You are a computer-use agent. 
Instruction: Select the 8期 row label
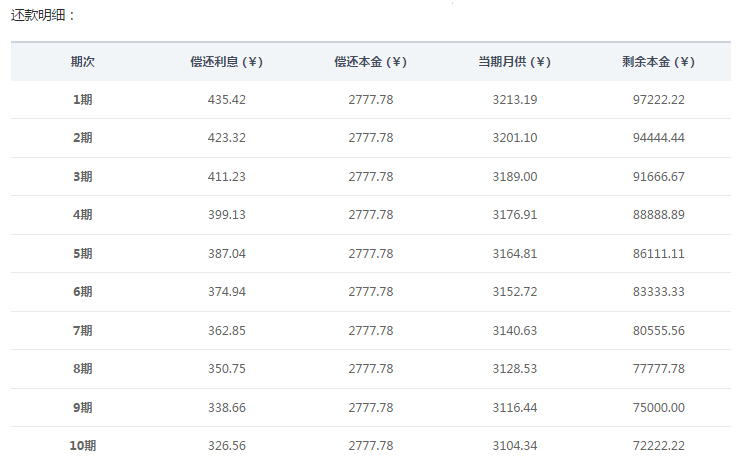[x=83, y=369]
